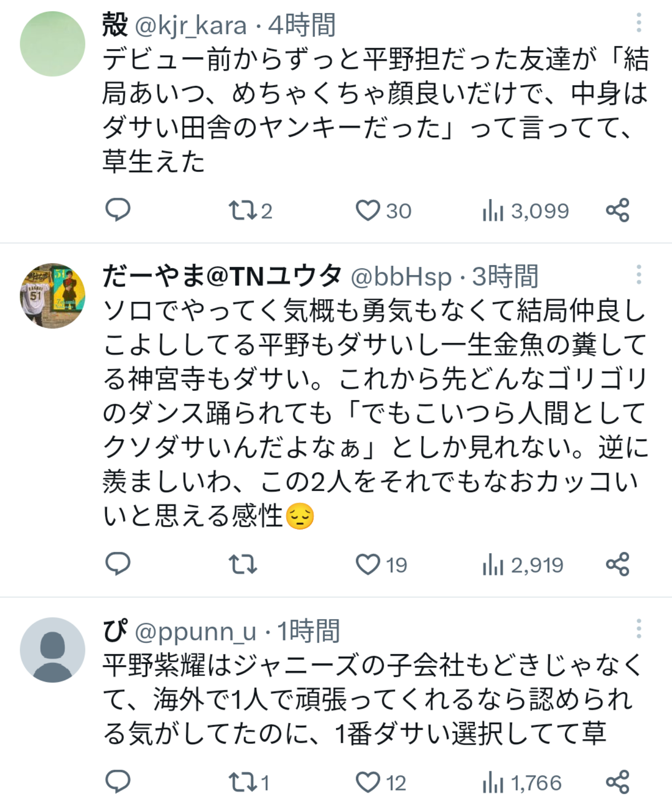Open more options for @kjr_kara tweet
Screen dimensions: 672x804
tap(639, 22)
